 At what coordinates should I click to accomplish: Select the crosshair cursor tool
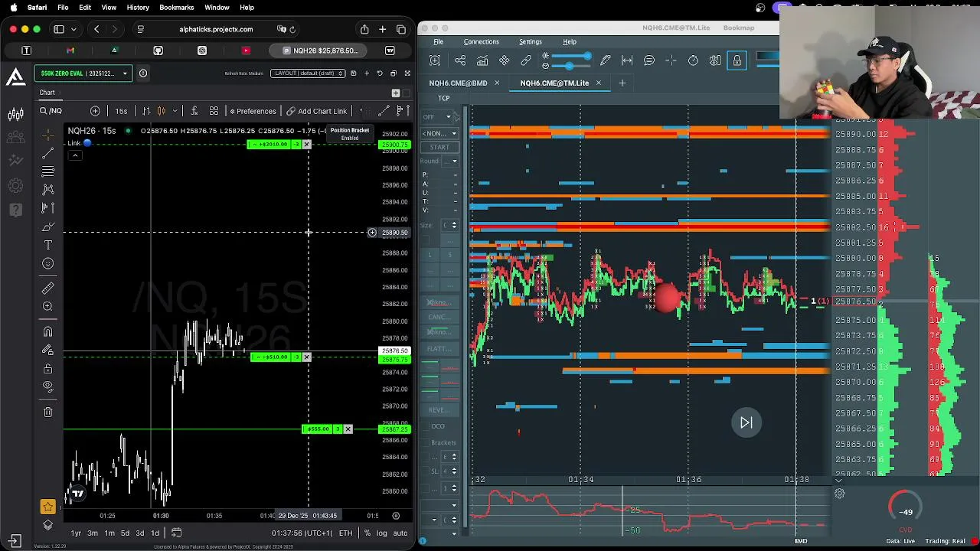click(x=48, y=135)
